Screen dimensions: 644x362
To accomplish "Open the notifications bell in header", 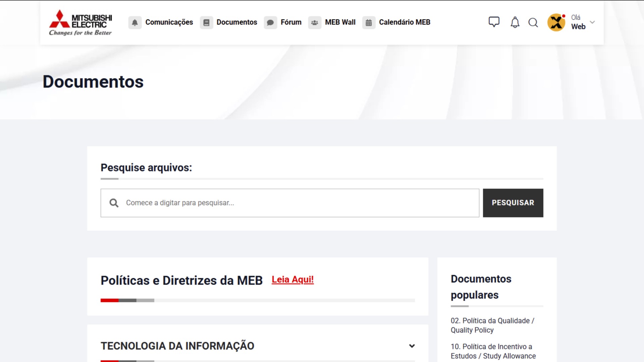I will (x=515, y=22).
